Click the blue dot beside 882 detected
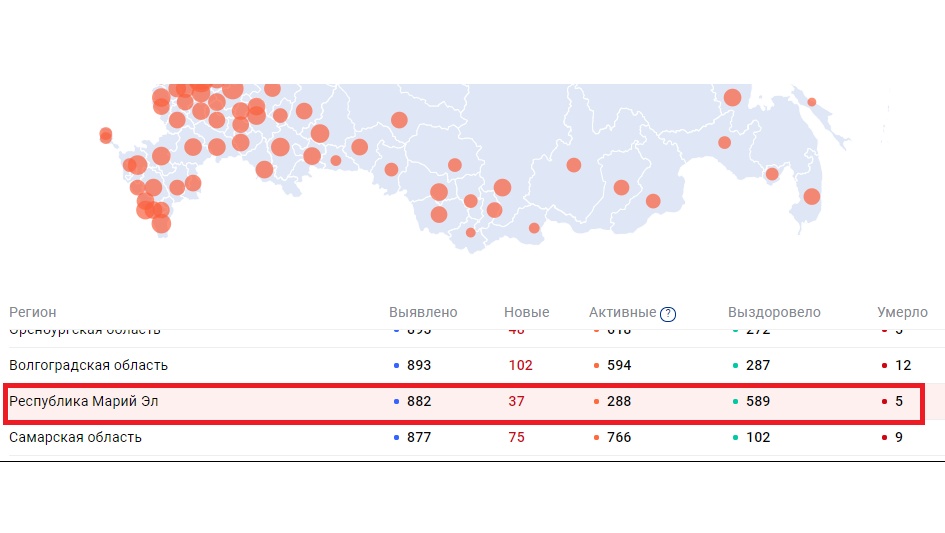 pos(397,402)
